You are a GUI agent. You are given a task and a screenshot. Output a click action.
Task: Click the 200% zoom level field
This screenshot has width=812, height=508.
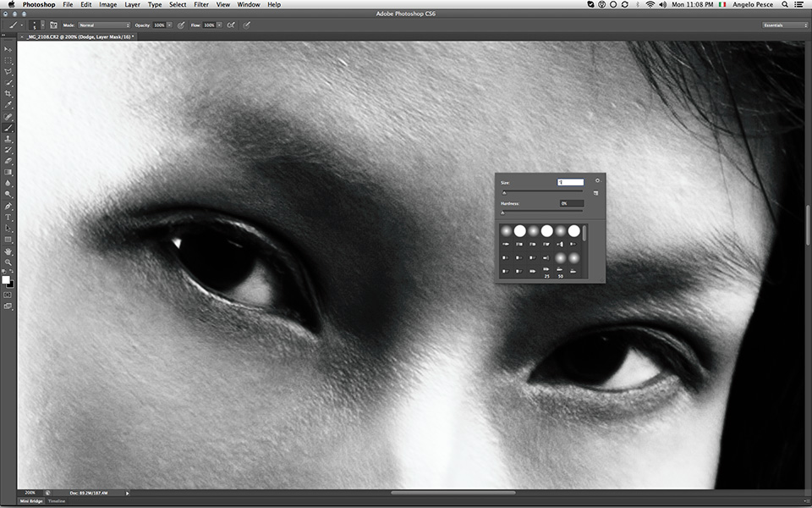[x=30, y=493]
